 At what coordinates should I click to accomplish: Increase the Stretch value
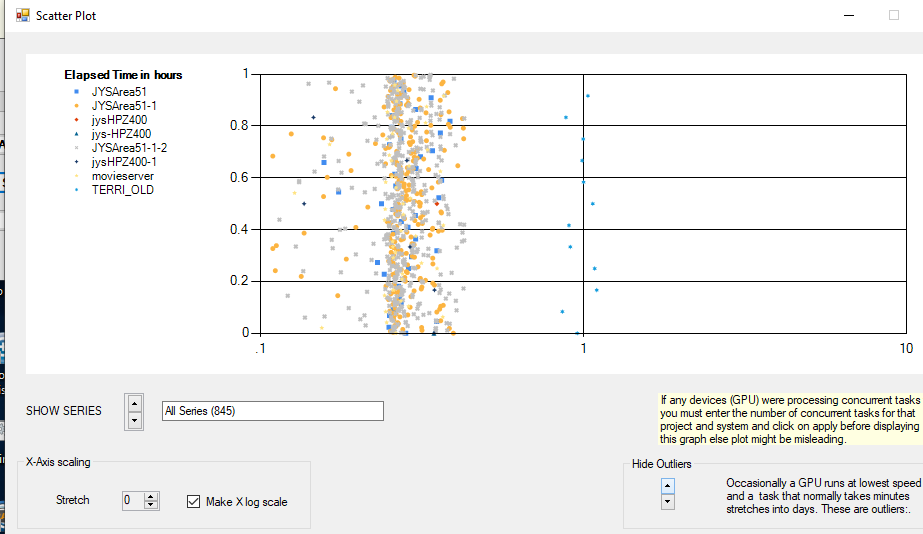point(151,497)
